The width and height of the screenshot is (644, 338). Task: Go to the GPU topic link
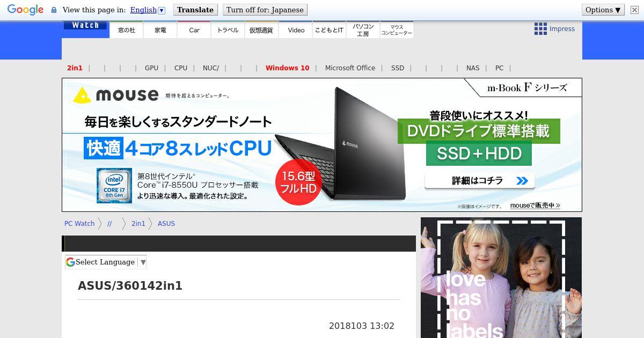tap(151, 68)
